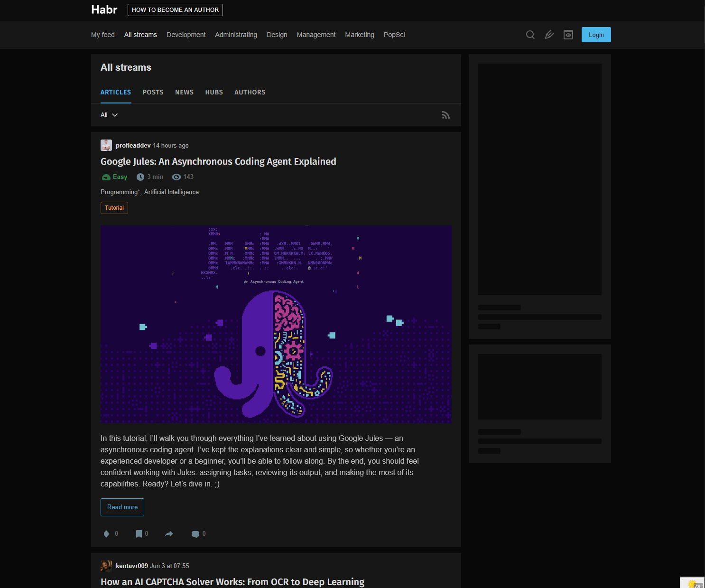705x588 pixels.
Task: Expand the All filter dropdown
Action: (x=109, y=115)
